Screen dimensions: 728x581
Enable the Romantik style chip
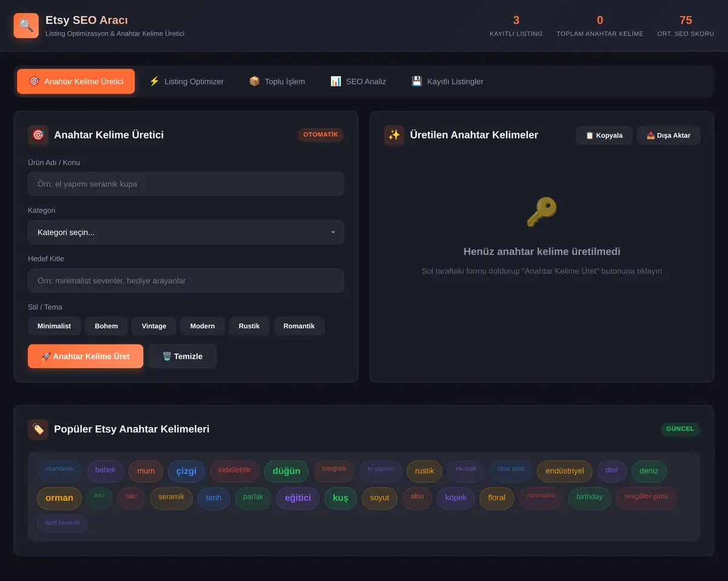pos(299,326)
